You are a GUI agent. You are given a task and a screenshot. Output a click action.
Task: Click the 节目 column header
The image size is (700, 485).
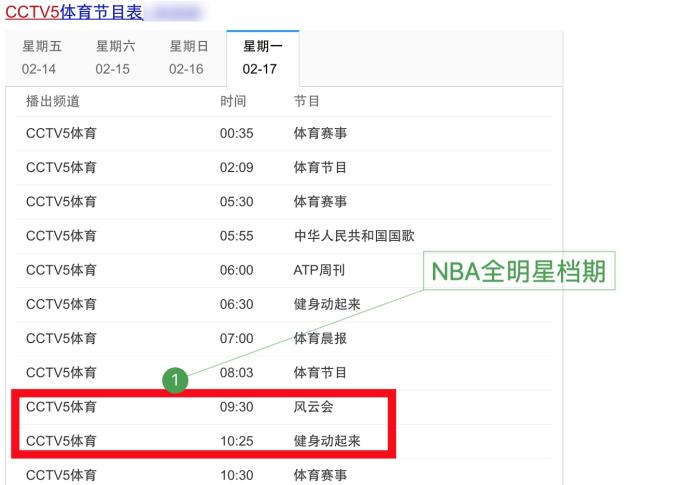coord(306,101)
